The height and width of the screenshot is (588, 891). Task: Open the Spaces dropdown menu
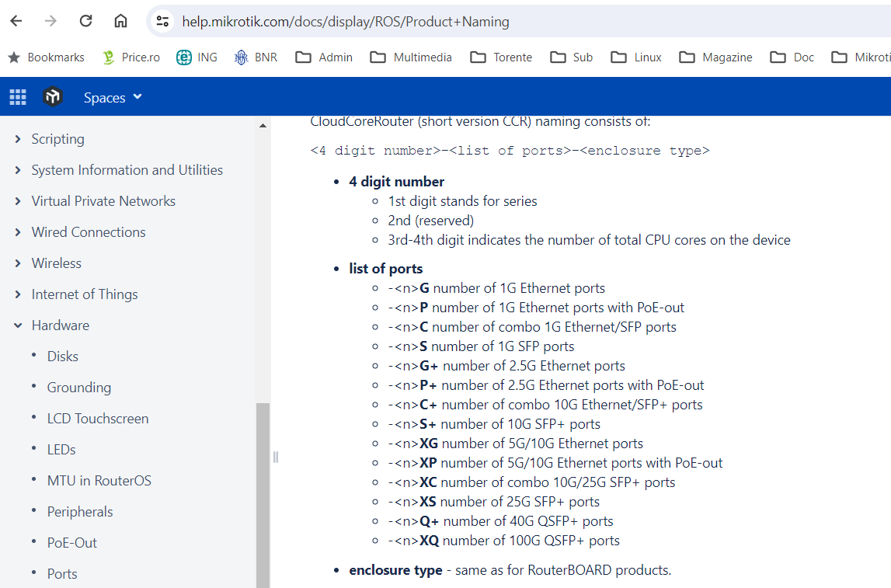113,97
